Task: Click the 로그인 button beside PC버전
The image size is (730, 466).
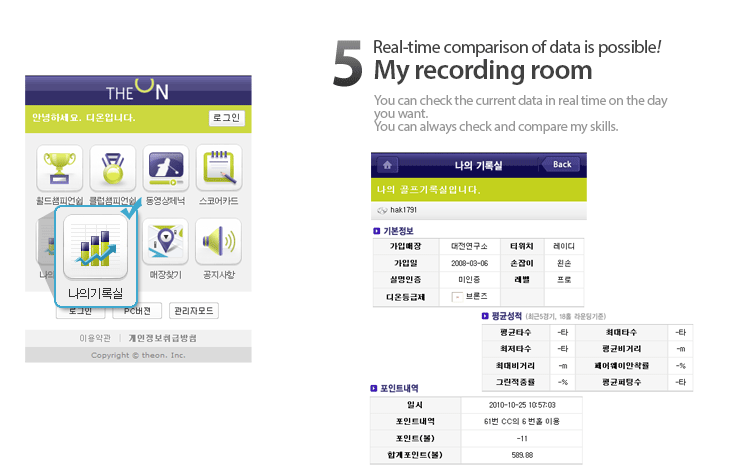Action: pos(80,311)
